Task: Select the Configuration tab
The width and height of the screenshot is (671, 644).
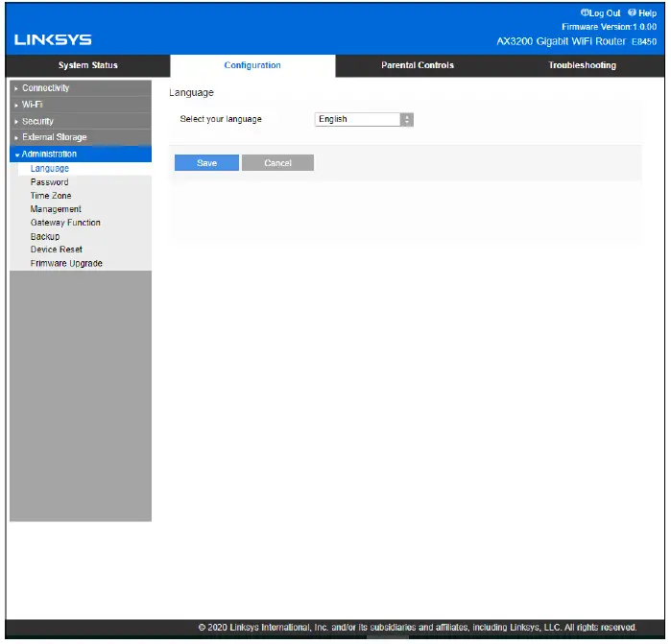Action: click(x=252, y=65)
